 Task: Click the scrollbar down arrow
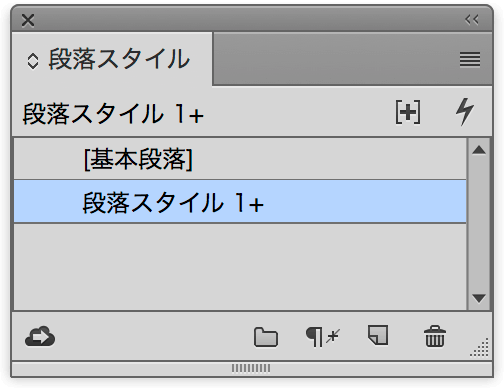coord(479,298)
